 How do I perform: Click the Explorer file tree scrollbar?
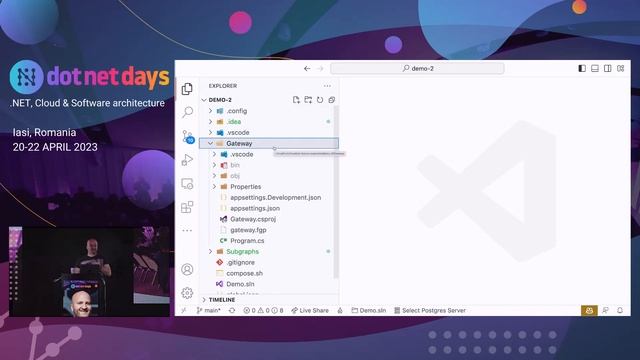336,192
